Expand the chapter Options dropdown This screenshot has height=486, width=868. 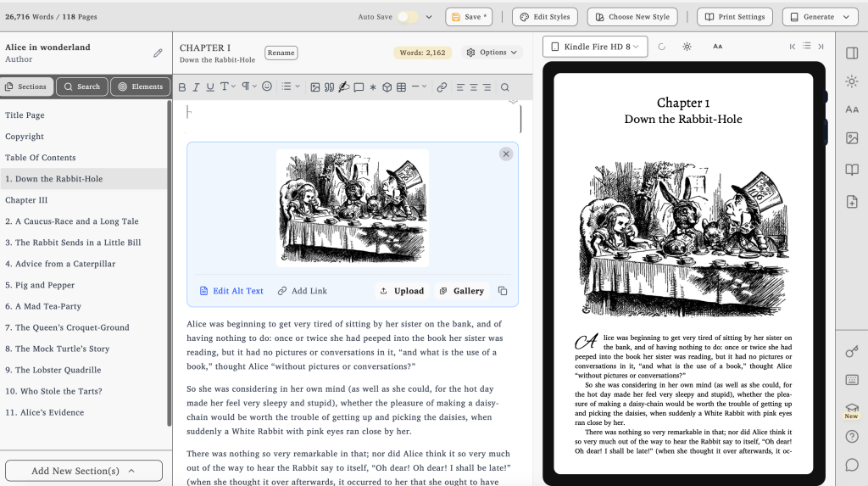coord(492,53)
